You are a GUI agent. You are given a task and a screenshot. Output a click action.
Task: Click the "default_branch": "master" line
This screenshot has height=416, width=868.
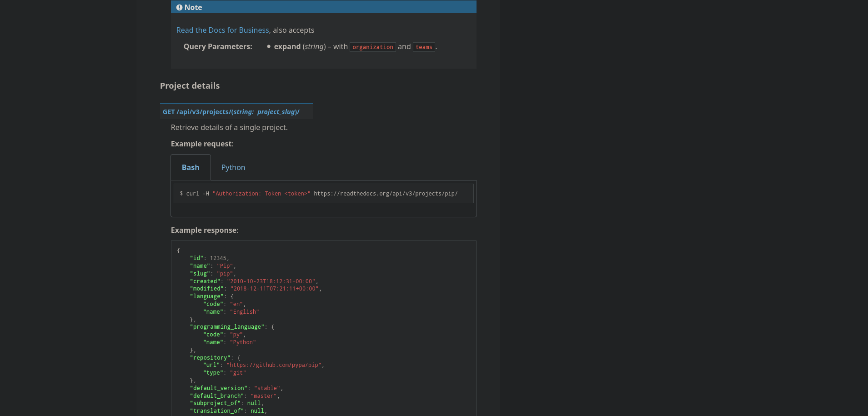click(235, 396)
